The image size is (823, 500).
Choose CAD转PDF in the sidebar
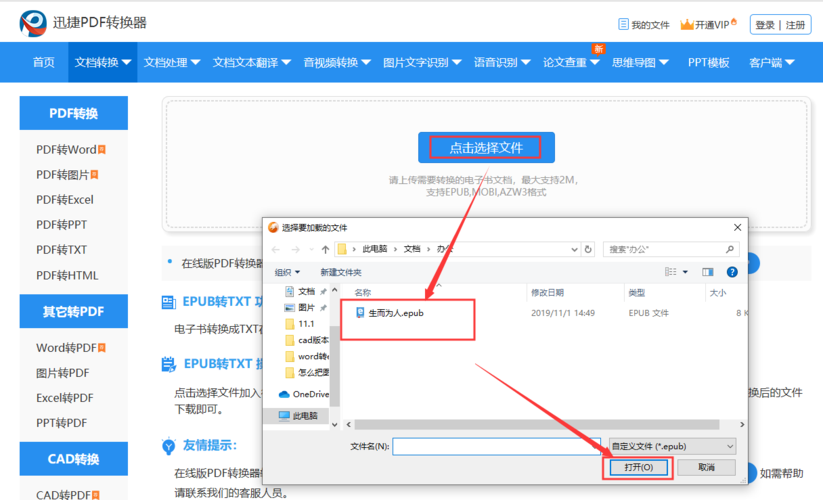[x=68, y=494]
